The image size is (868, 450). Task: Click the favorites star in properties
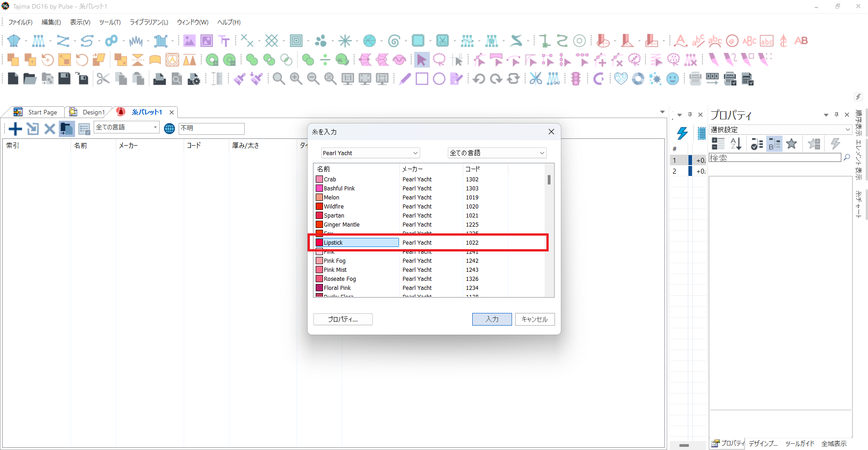[791, 144]
